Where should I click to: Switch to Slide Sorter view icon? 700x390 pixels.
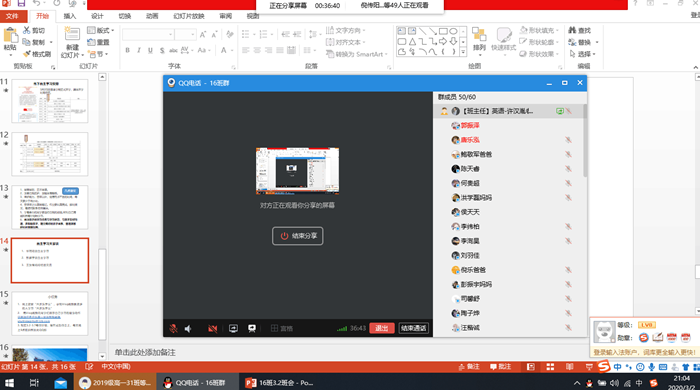(x=550, y=367)
